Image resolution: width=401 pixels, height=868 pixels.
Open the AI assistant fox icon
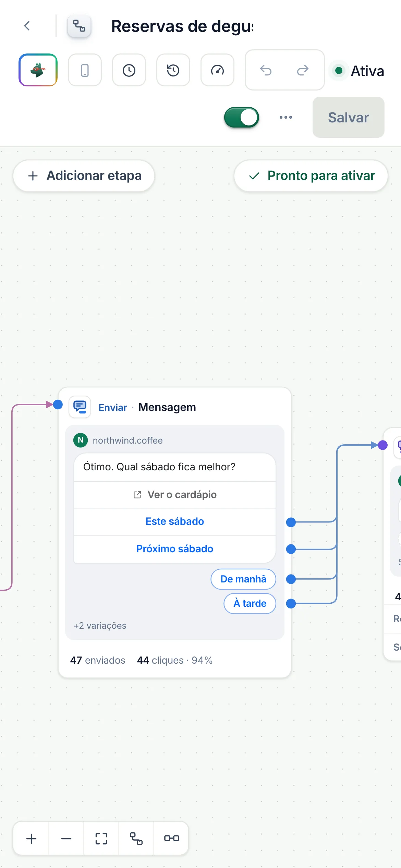coord(38,70)
